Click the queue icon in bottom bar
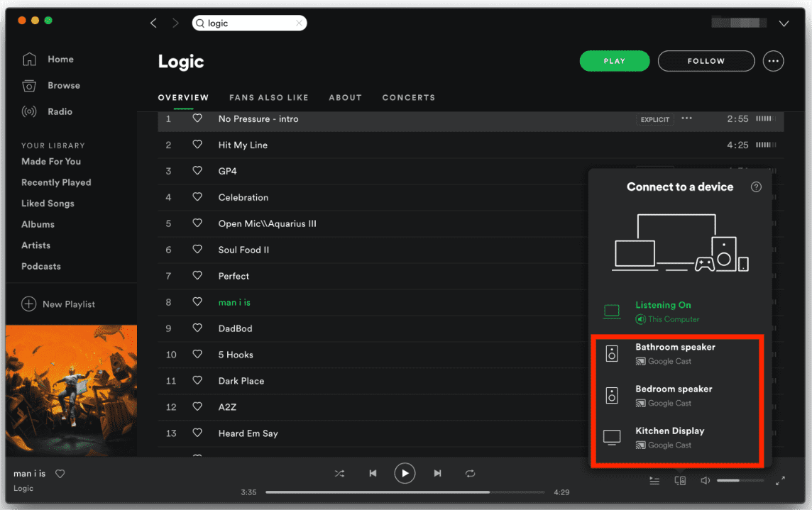Viewport: 812px width, 510px height. pos(654,481)
